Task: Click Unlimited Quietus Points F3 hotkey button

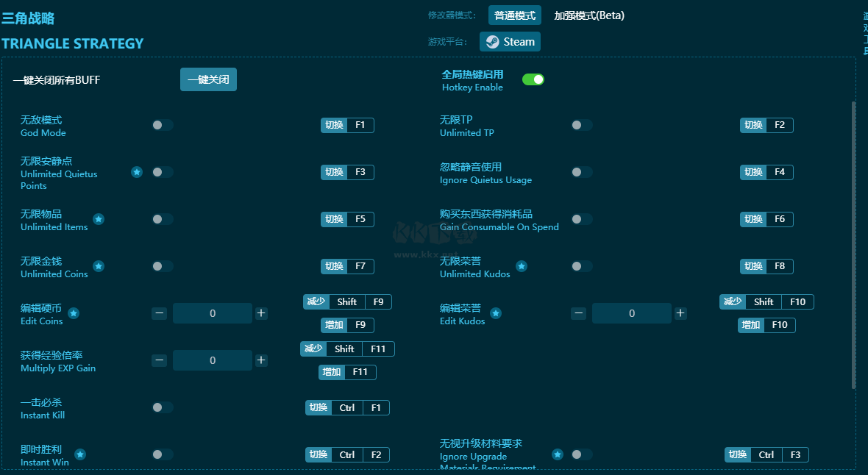Action: (348, 172)
